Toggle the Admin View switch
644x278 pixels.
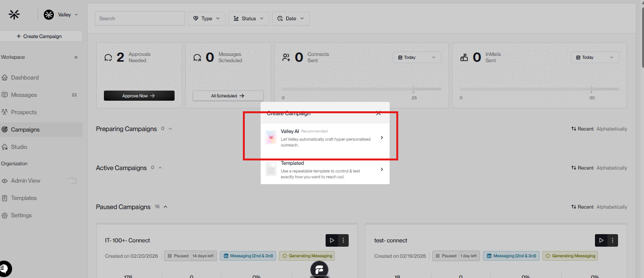(x=72, y=181)
